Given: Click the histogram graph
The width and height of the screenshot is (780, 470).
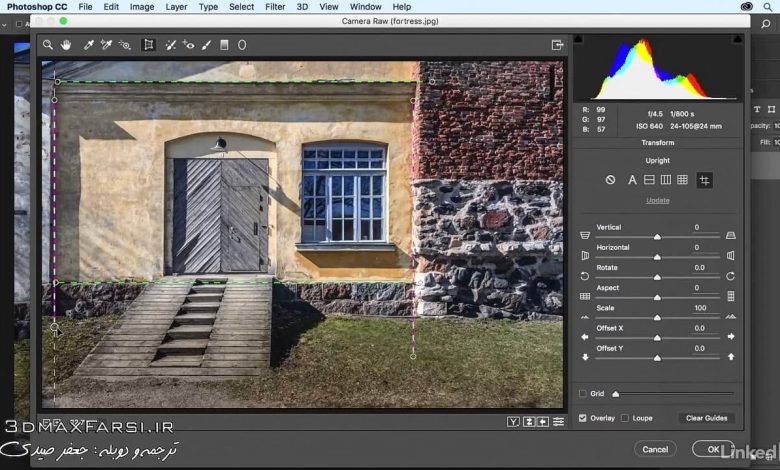Looking at the screenshot, I should tap(658, 69).
